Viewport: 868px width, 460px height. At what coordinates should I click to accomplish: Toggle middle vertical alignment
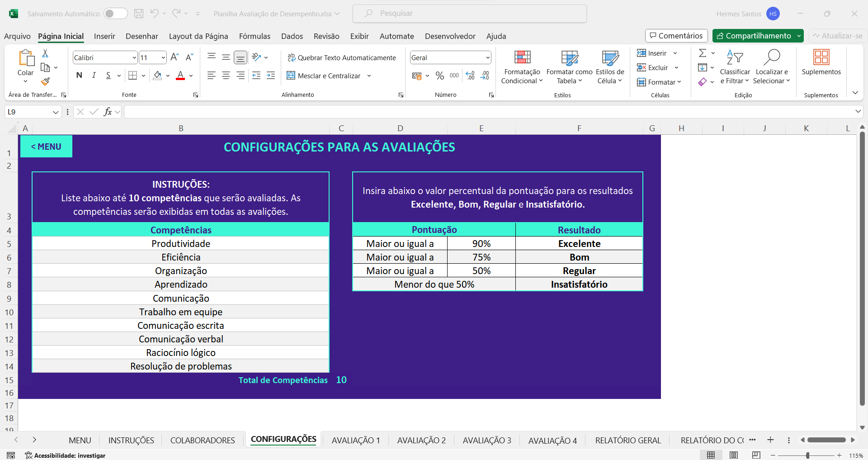pyautogui.click(x=226, y=57)
